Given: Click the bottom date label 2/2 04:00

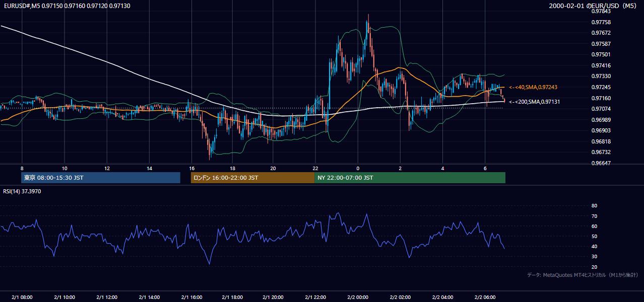Looking at the screenshot, I should [x=442, y=297].
